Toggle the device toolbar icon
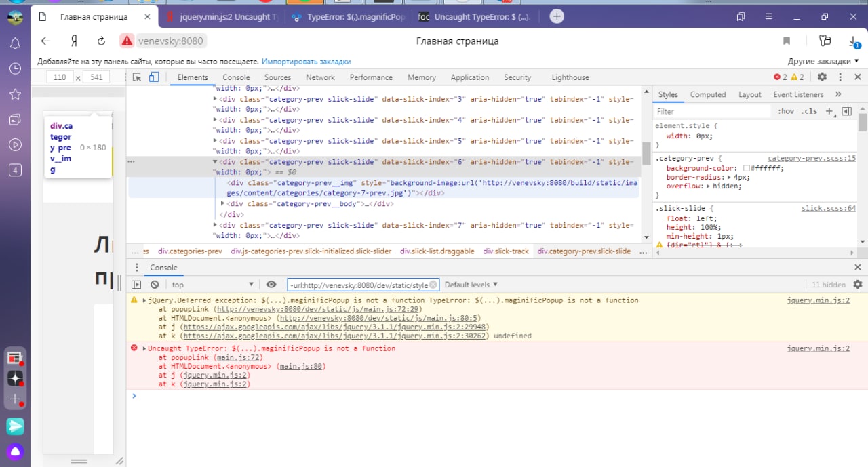 154,77
